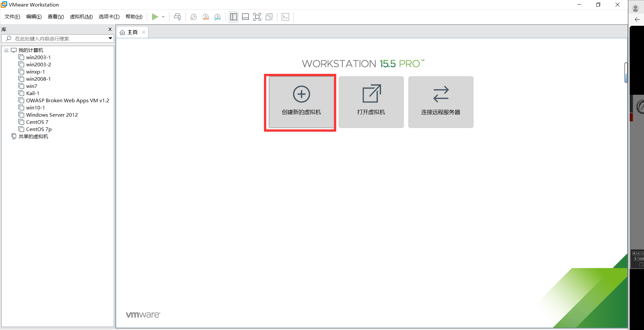
Task: Toggle the thumbnail bar display
Action: pos(246,17)
